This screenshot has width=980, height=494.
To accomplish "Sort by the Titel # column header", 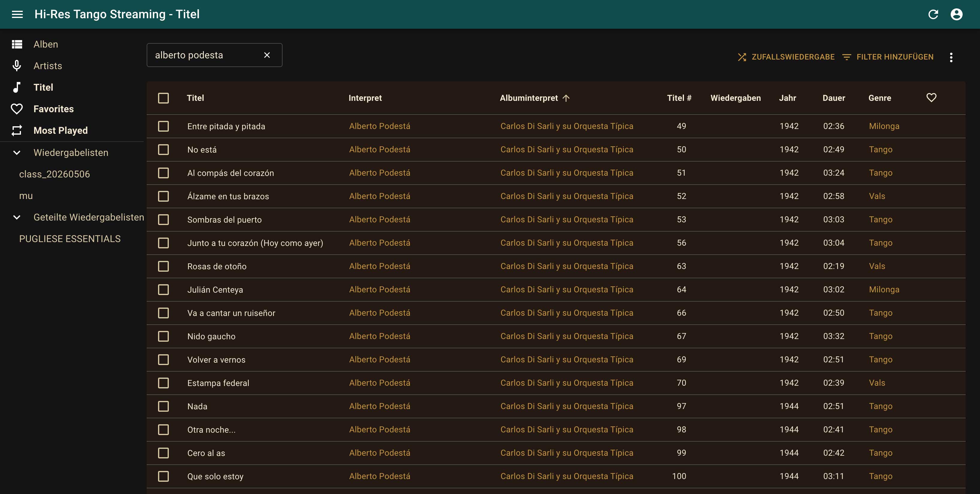I will tap(679, 98).
